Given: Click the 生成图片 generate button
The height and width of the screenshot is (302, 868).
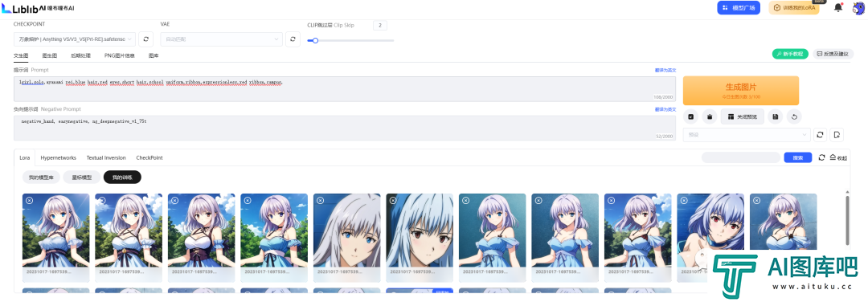Looking at the screenshot, I should 741,91.
